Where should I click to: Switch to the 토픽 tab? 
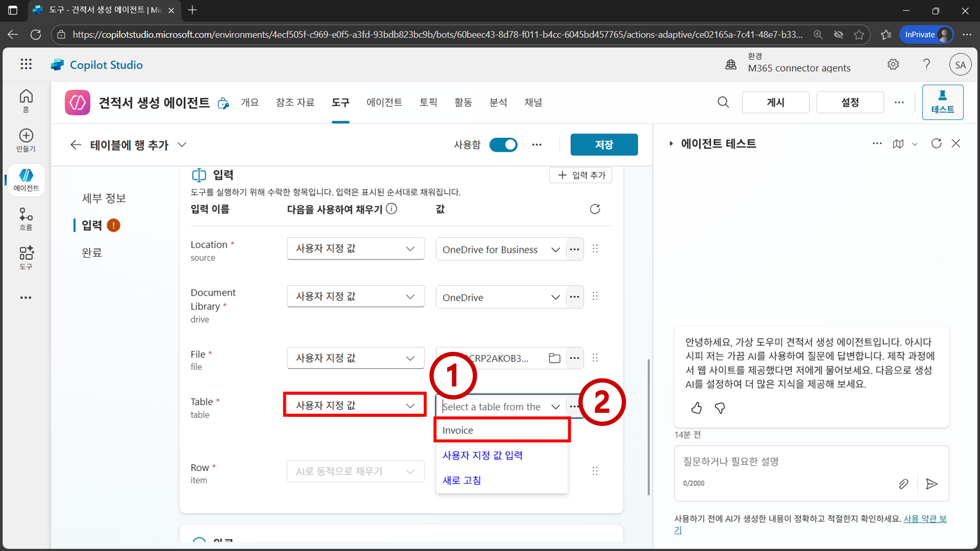click(428, 102)
